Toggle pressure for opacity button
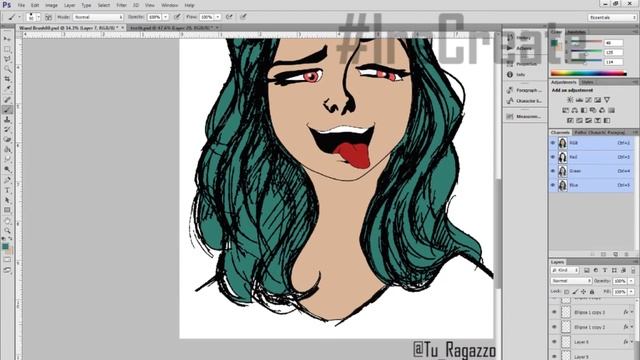Image resolution: width=640 pixels, height=360 pixels. (177, 17)
